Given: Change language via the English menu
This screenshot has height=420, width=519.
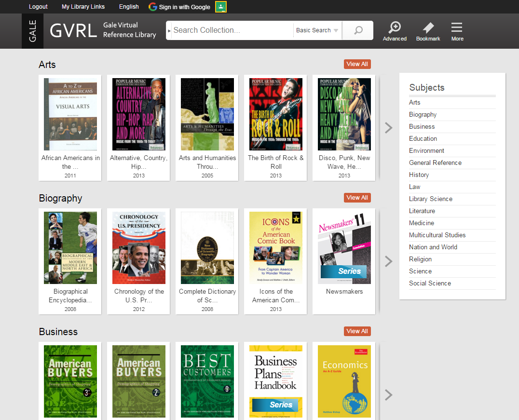Looking at the screenshot, I should [128, 7].
